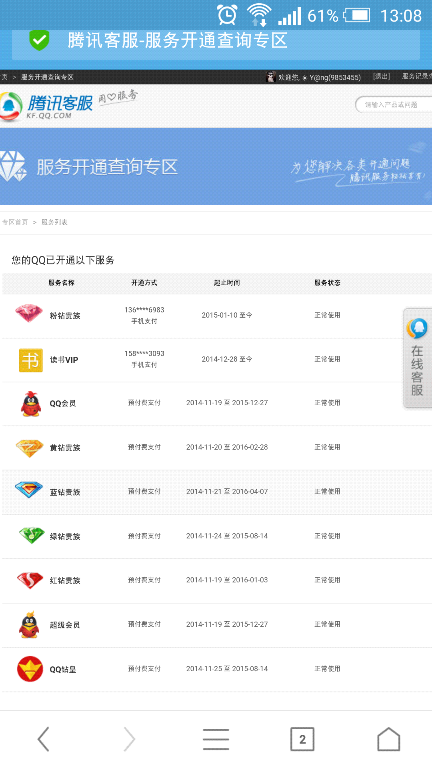Click the 蓝钻贵族 service name
Screen dimensions: 432x768
[65, 492]
